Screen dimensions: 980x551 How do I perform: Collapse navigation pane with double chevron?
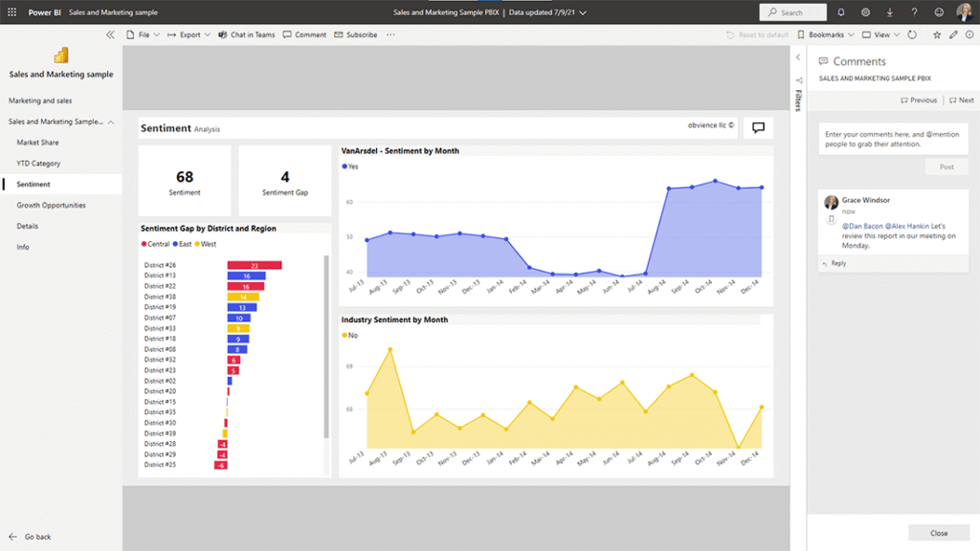tap(110, 34)
